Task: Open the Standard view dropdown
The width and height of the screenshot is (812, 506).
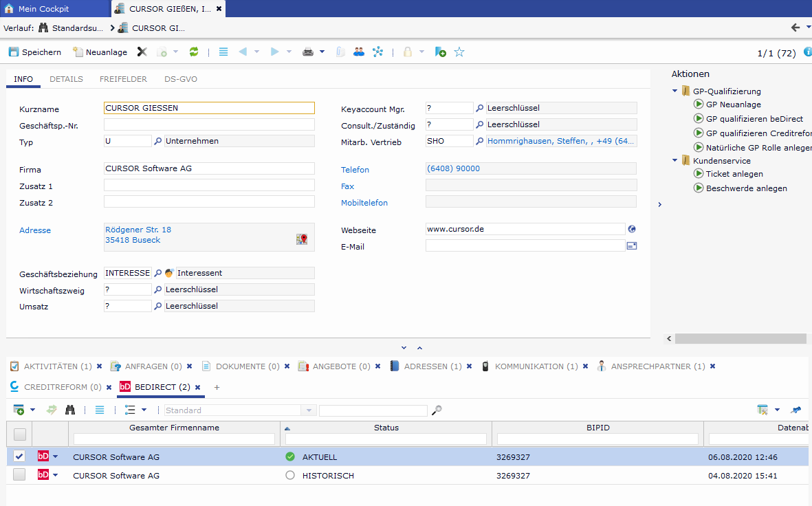Action: click(309, 410)
